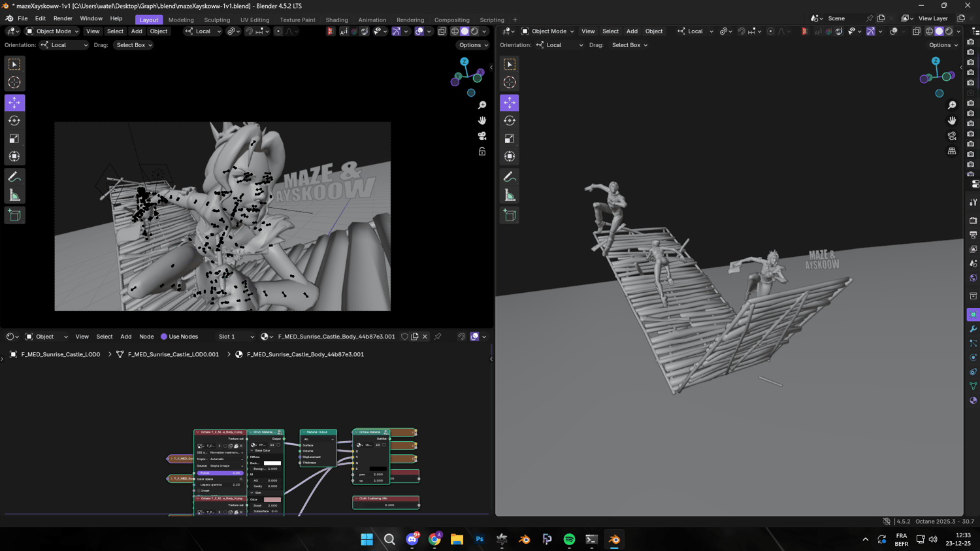Activate the Annotate tool in left viewport

tap(14, 177)
